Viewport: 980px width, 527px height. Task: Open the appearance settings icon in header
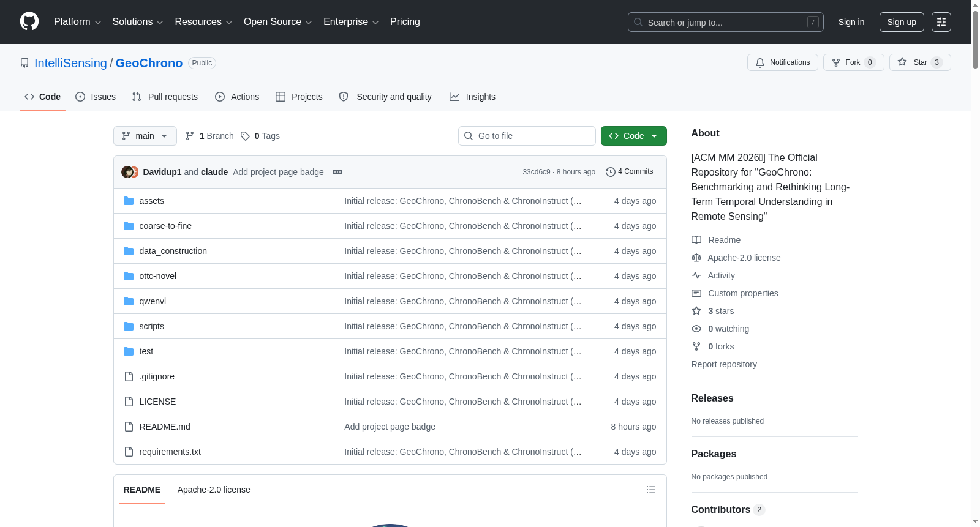coord(941,22)
